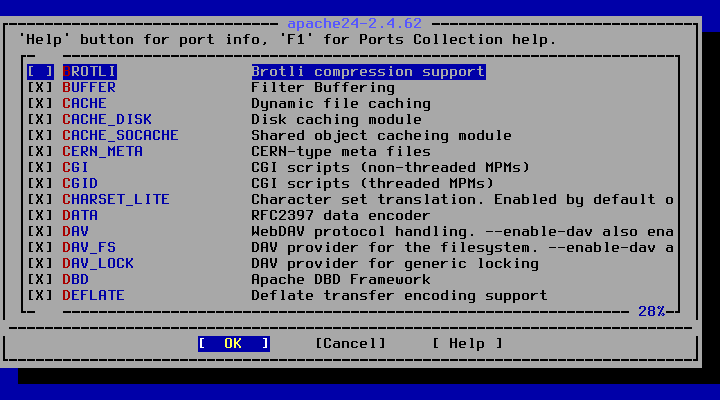Select the DBD option name

(x=76, y=280)
